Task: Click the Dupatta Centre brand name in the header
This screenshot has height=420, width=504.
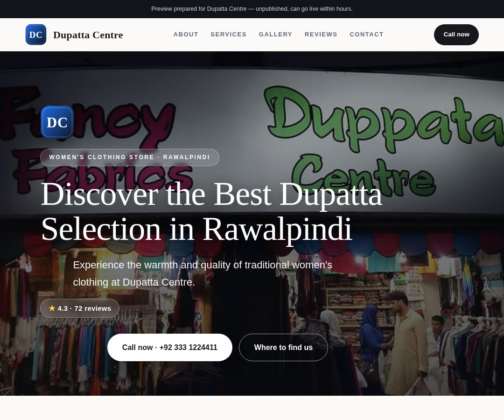Action: [x=88, y=35]
